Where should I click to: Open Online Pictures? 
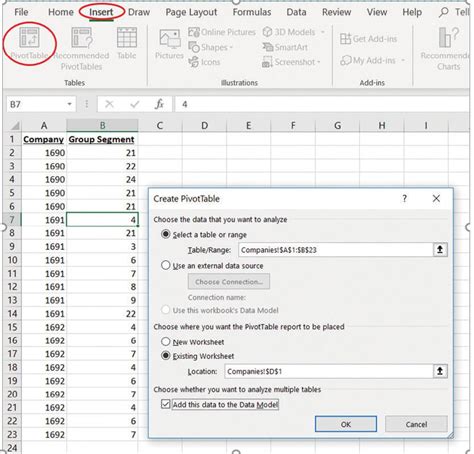(222, 32)
